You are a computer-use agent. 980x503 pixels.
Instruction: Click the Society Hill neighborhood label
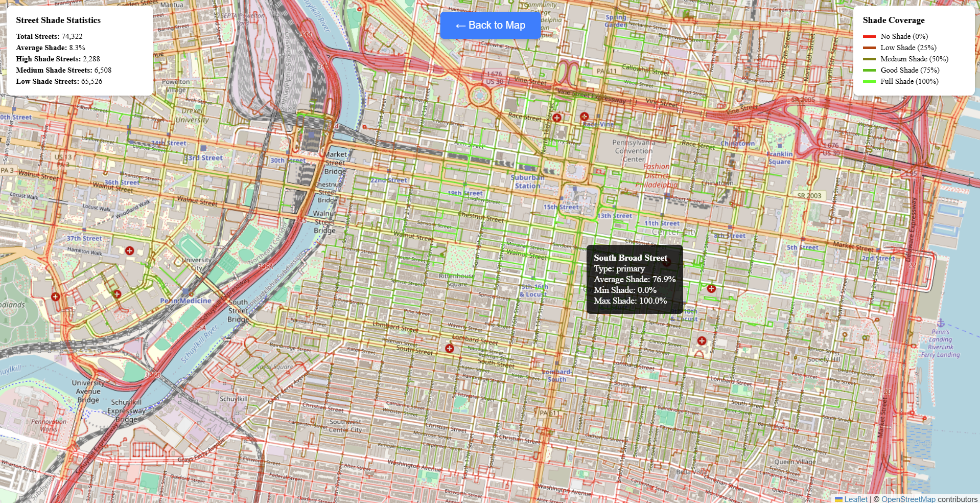coord(824,359)
